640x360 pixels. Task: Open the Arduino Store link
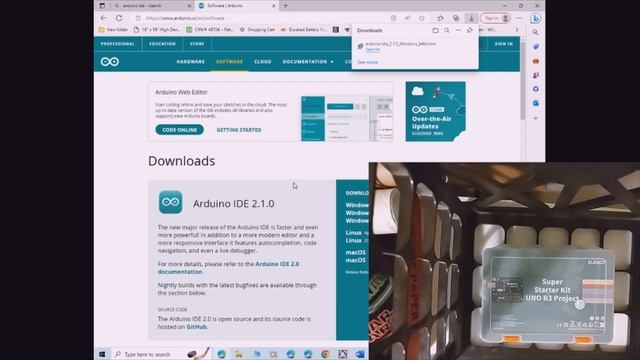[197, 44]
